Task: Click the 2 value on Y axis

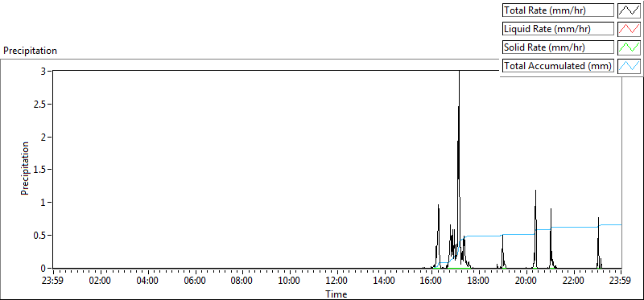Action: point(43,137)
